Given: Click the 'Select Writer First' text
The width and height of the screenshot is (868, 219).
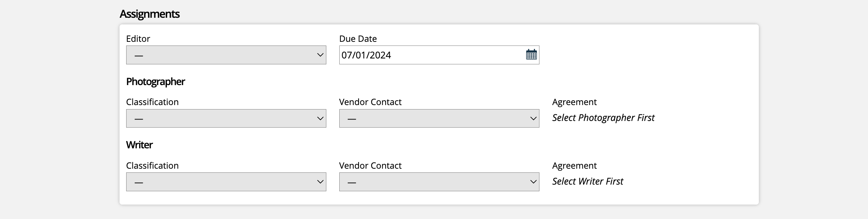Looking at the screenshot, I should tap(588, 181).
